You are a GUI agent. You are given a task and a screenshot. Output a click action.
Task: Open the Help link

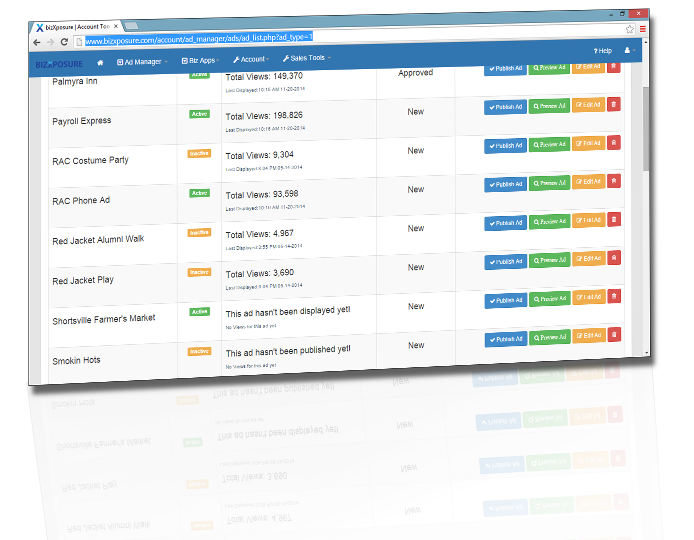tap(602, 51)
